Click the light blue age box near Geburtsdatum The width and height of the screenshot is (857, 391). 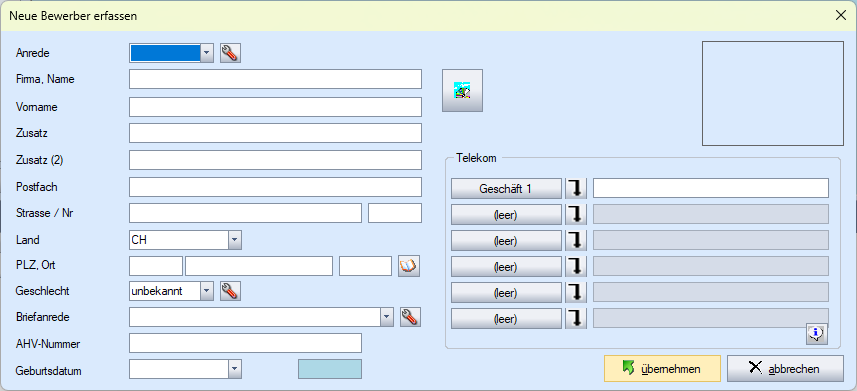click(x=330, y=369)
